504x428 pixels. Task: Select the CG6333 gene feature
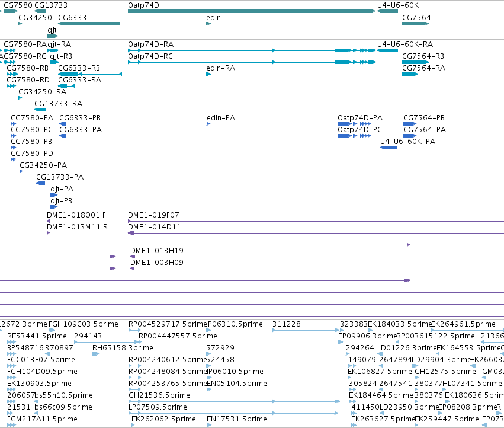click(x=89, y=24)
